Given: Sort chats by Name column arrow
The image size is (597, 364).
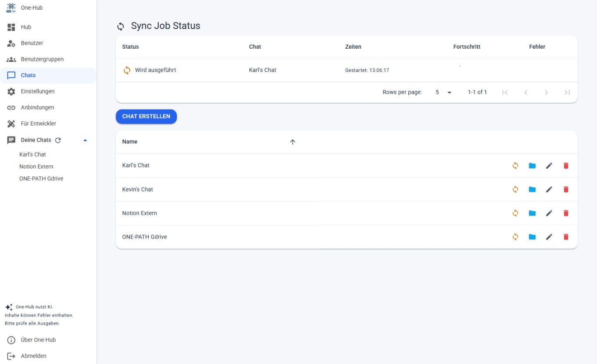Looking at the screenshot, I should [x=293, y=142].
